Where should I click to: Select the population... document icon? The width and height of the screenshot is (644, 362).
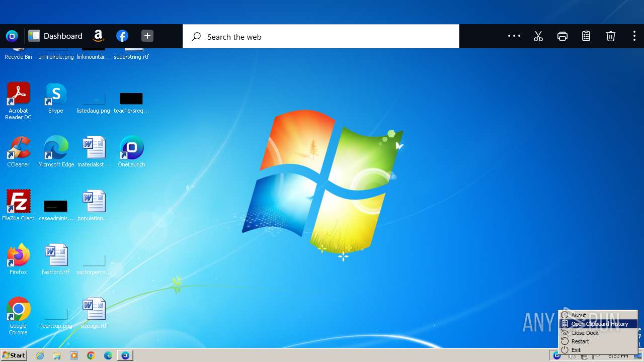click(94, 205)
